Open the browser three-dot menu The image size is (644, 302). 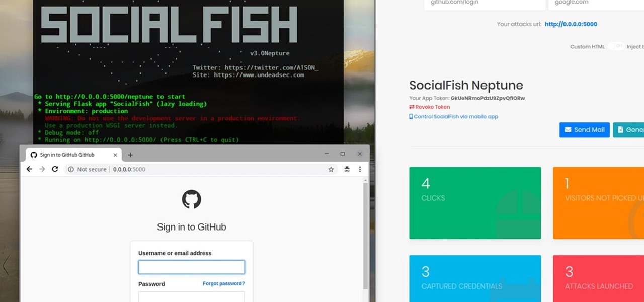(x=360, y=169)
